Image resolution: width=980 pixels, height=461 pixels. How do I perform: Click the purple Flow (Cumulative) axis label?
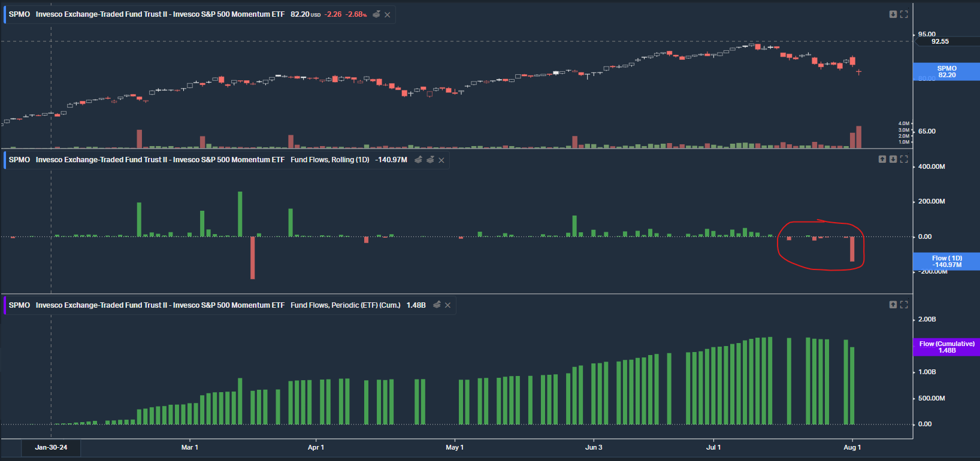946,347
